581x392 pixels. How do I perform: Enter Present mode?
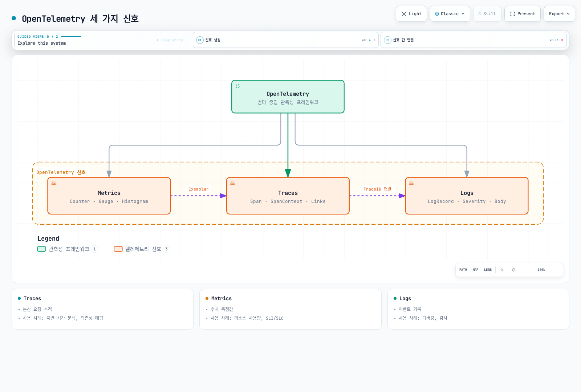(x=523, y=14)
